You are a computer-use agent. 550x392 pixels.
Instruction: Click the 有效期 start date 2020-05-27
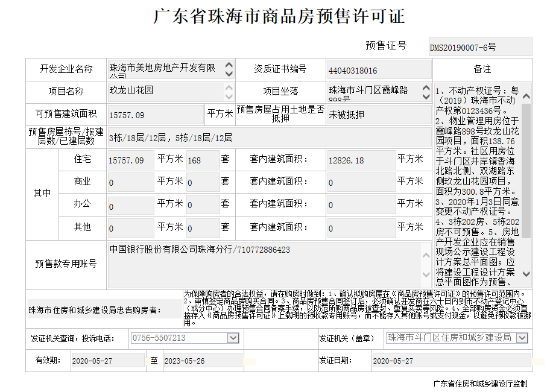click(x=107, y=361)
